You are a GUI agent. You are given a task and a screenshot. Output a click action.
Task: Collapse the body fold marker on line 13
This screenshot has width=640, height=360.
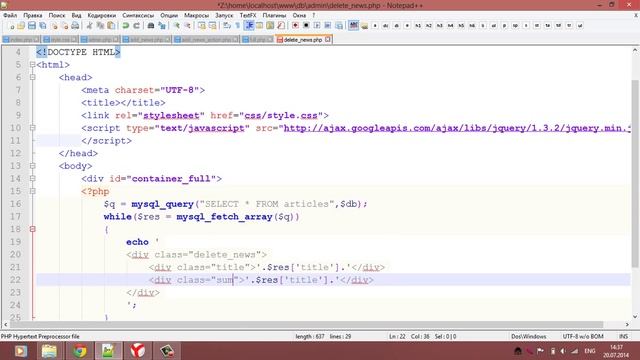[33, 166]
